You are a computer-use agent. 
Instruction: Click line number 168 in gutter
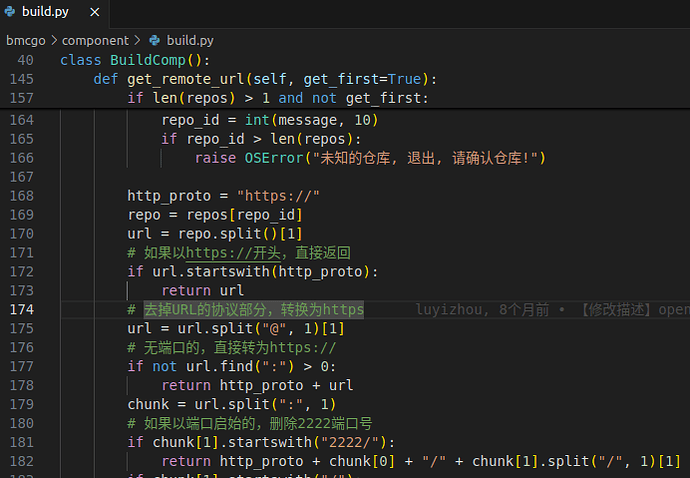click(21, 196)
